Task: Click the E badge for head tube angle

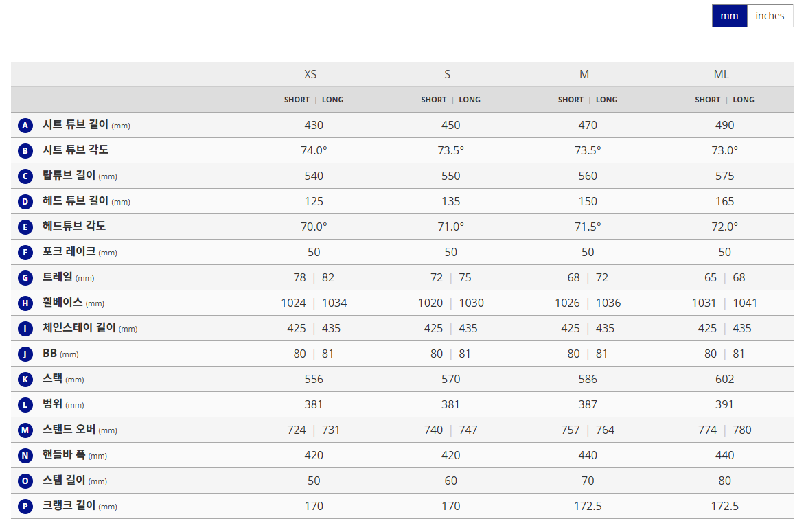Action: coord(25,227)
